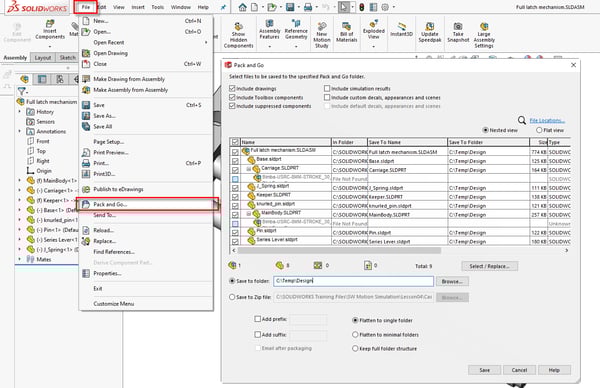Image resolution: width=600 pixels, height=388 pixels.
Task: Select the Flat view radio button
Action: [x=539, y=130]
